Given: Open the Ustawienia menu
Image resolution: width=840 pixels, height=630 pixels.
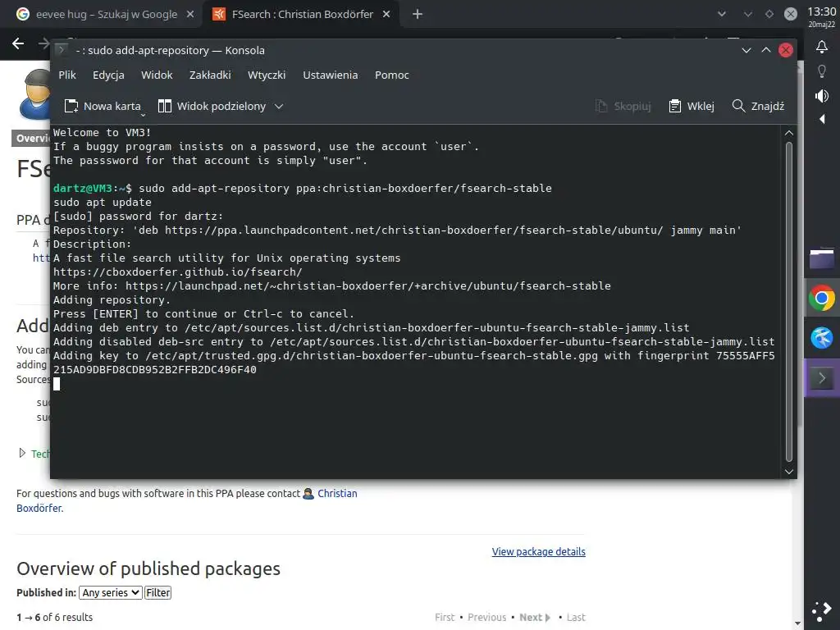Looking at the screenshot, I should point(330,75).
